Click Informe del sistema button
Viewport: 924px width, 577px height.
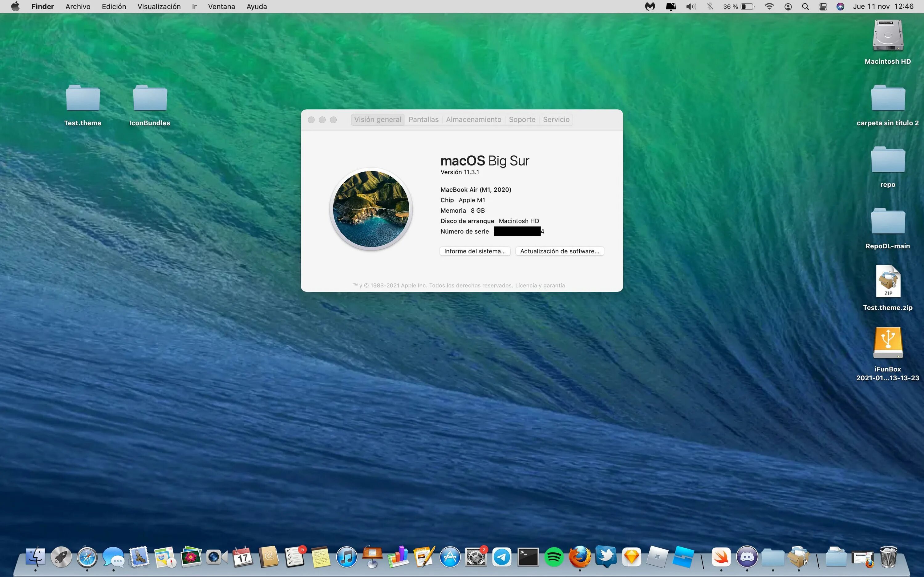(475, 251)
